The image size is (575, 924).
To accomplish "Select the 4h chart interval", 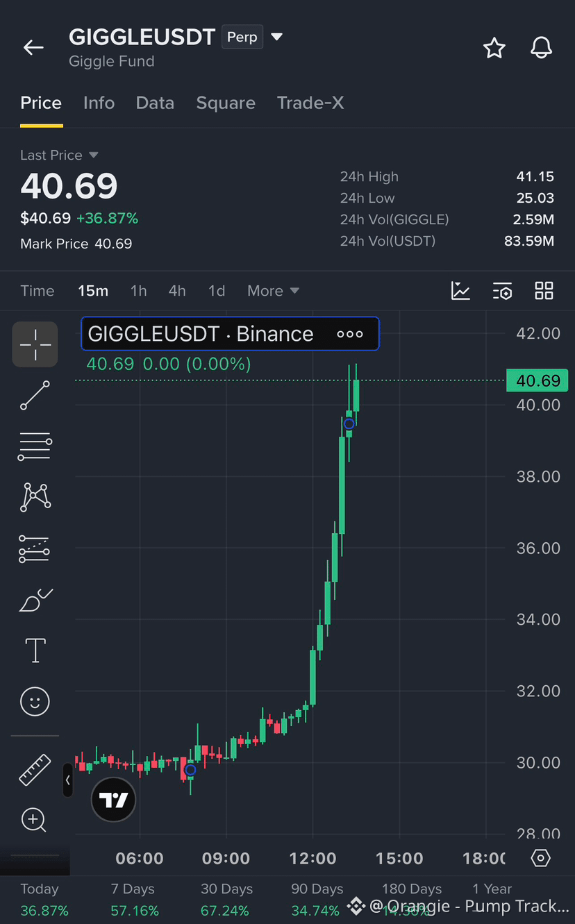I will coord(177,291).
